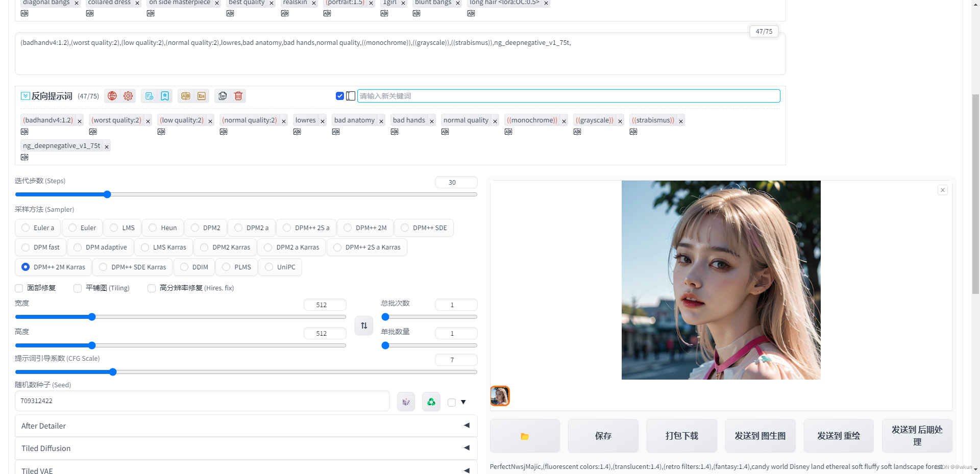Open the red gear settings icon
The width and height of the screenshot is (980, 474).
pos(128,96)
